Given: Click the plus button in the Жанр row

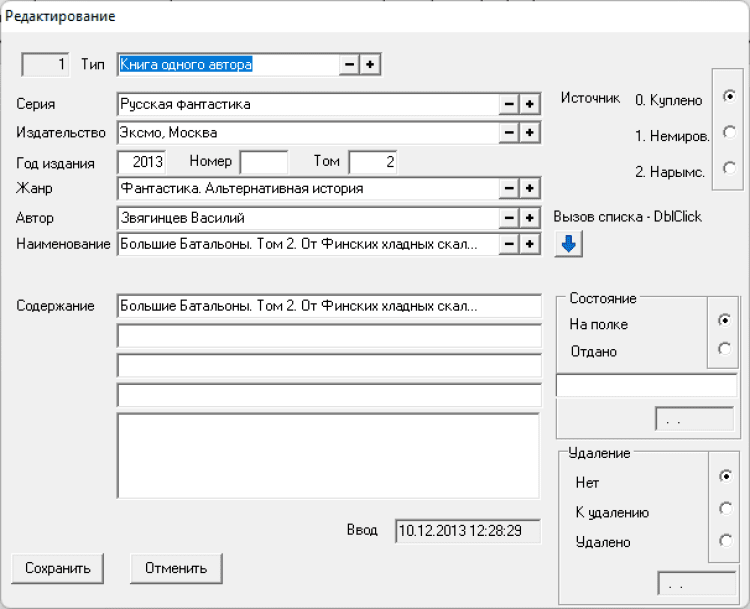Looking at the screenshot, I should (x=529, y=188).
